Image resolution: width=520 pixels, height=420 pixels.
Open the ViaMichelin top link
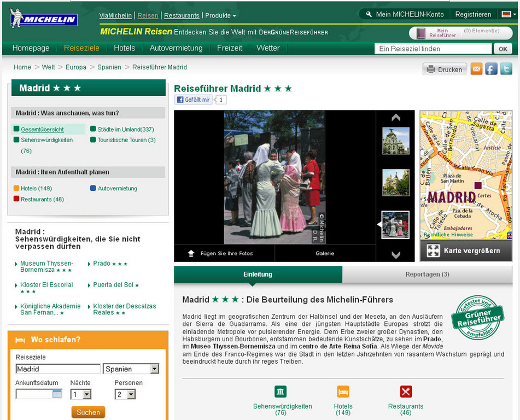tap(115, 16)
